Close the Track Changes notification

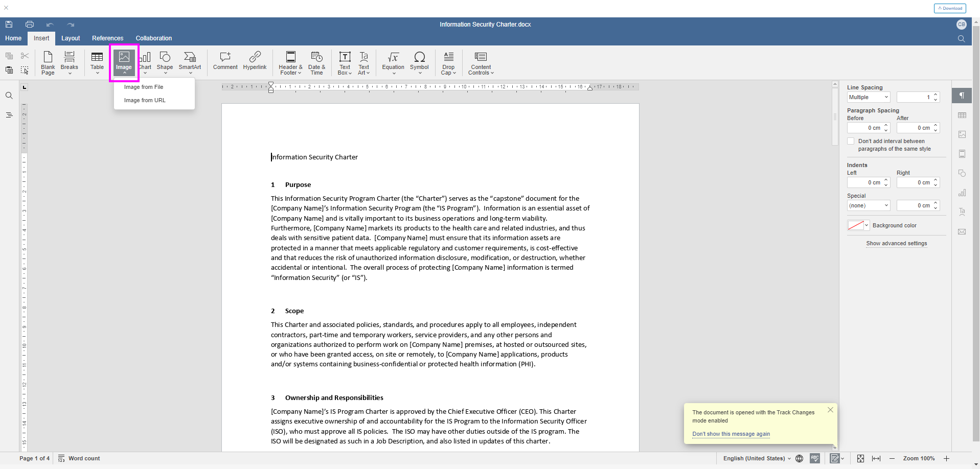(x=830, y=410)
